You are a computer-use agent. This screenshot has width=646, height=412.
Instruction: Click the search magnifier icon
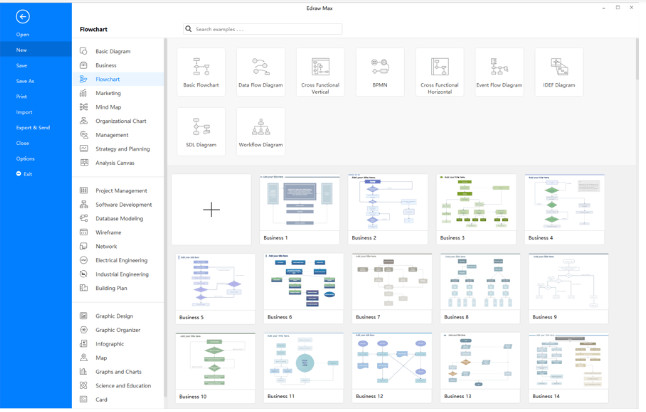188,29
